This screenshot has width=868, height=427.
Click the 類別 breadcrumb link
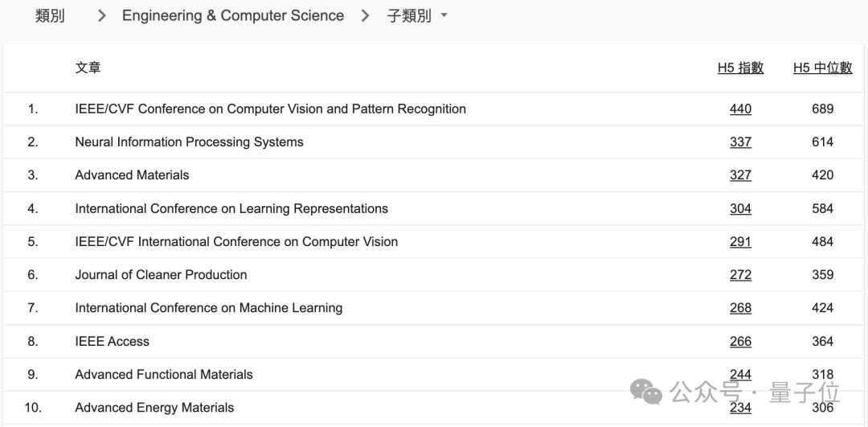(50, 16)
